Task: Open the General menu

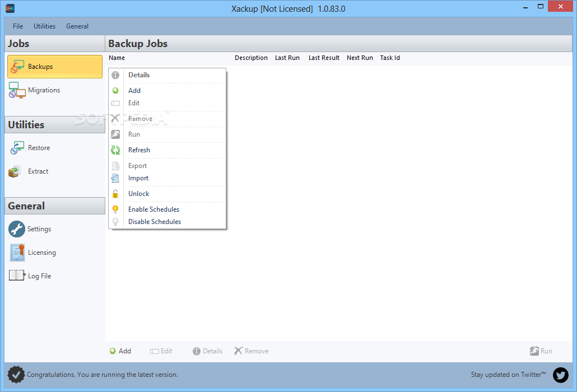Action: pos(77,26)
